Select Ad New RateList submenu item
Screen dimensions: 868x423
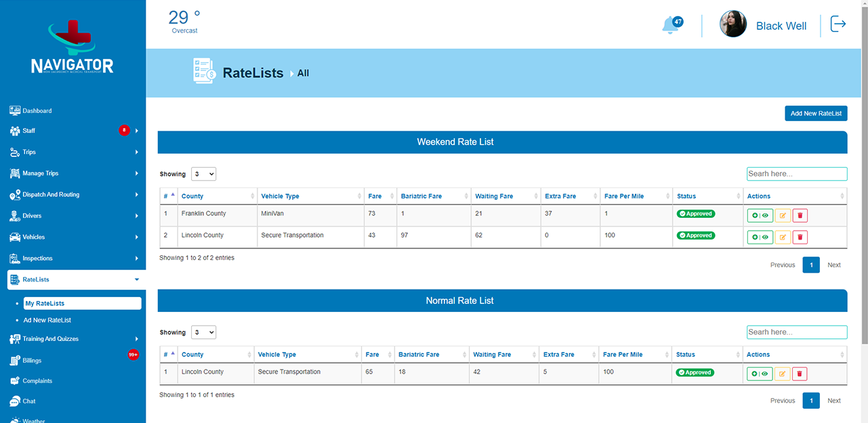tap(47, 320)
